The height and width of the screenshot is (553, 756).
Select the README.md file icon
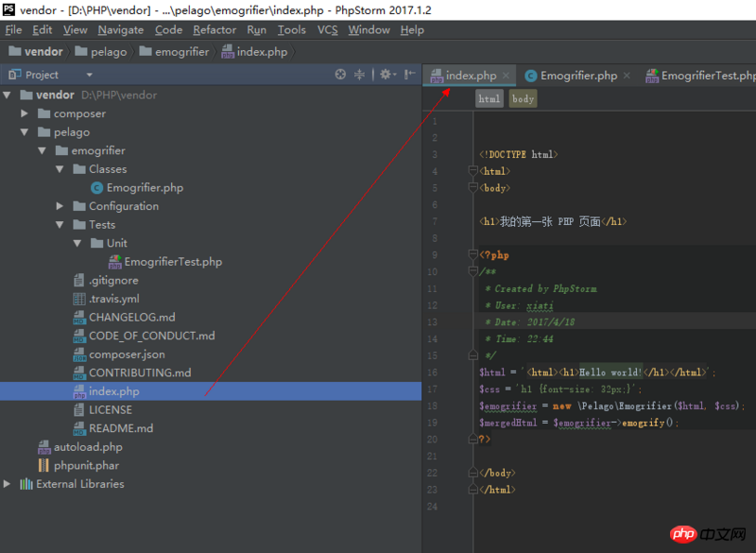pyautogui.click(x=79, y=428)
